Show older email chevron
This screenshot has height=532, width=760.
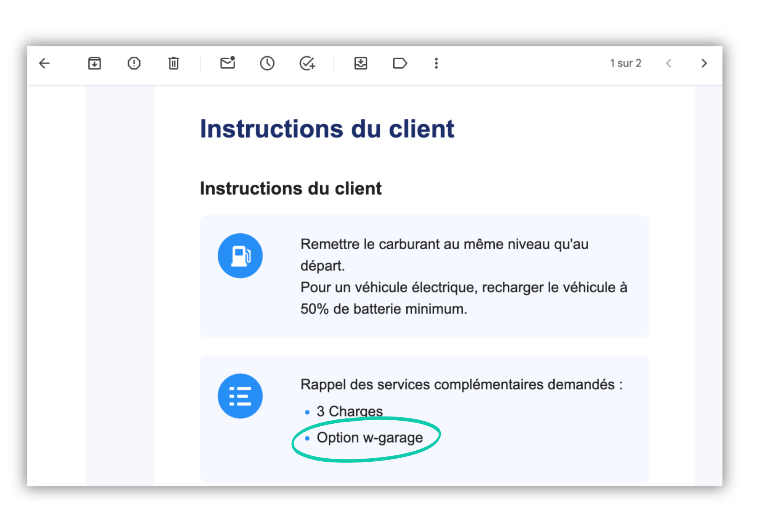pos(704,63)
